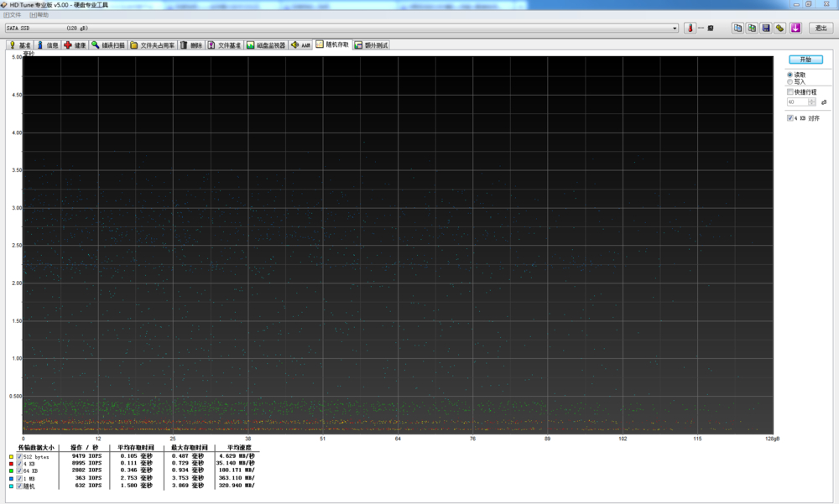Open the 帮助 menu
The height and width of the screenshot is (504, 839).
click(x=39, y=15)
